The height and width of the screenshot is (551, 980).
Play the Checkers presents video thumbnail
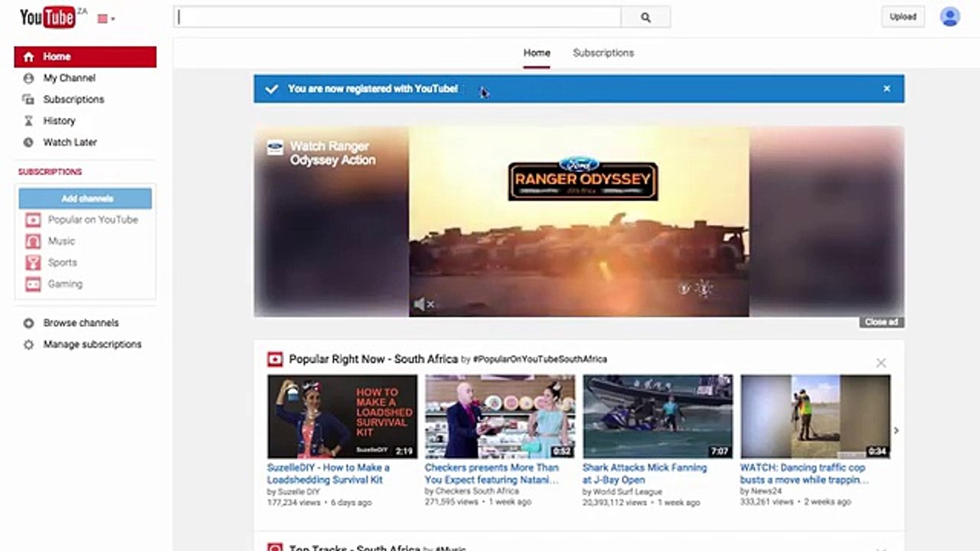coord(500,416)
